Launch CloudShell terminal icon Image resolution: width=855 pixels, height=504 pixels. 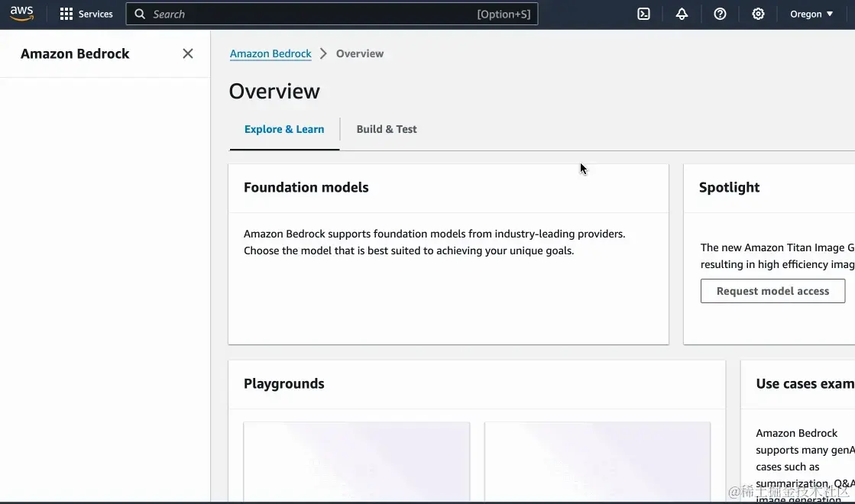click(643, 15)
